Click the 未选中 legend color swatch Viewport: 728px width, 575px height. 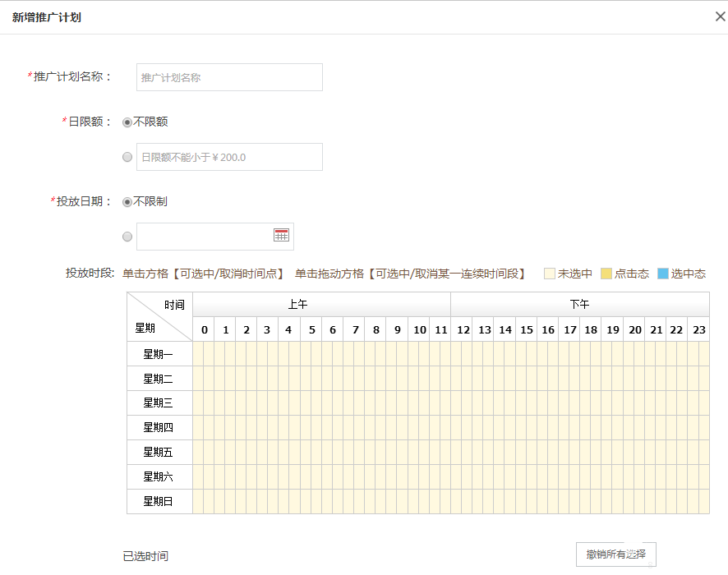point(549,274)
